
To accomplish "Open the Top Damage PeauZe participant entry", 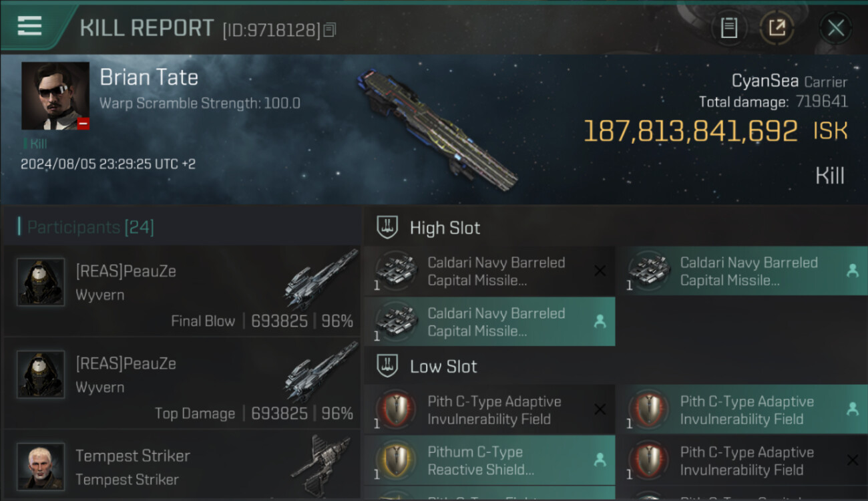I will coord(182,383).
